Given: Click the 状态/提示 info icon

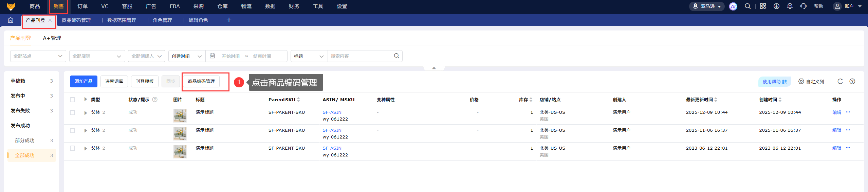Looking at the screenshot, I should (x=155, y=100).
